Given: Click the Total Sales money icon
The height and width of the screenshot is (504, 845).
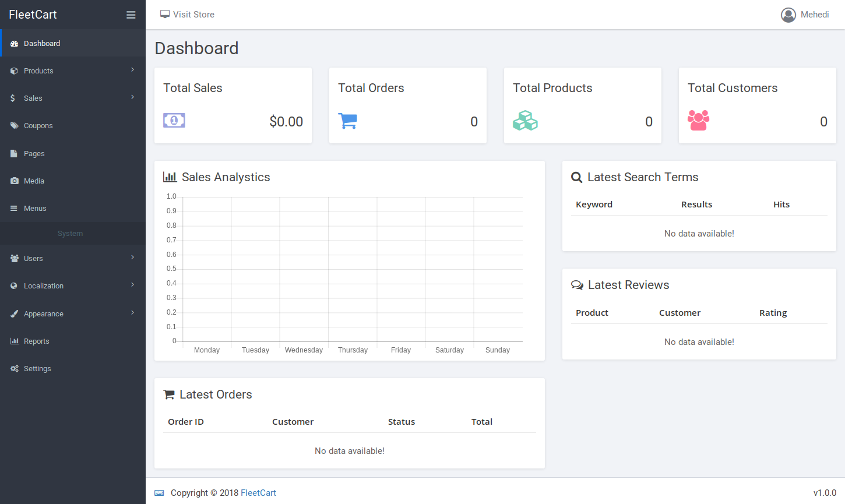Looking at the screenshot, I should (174, 120).
